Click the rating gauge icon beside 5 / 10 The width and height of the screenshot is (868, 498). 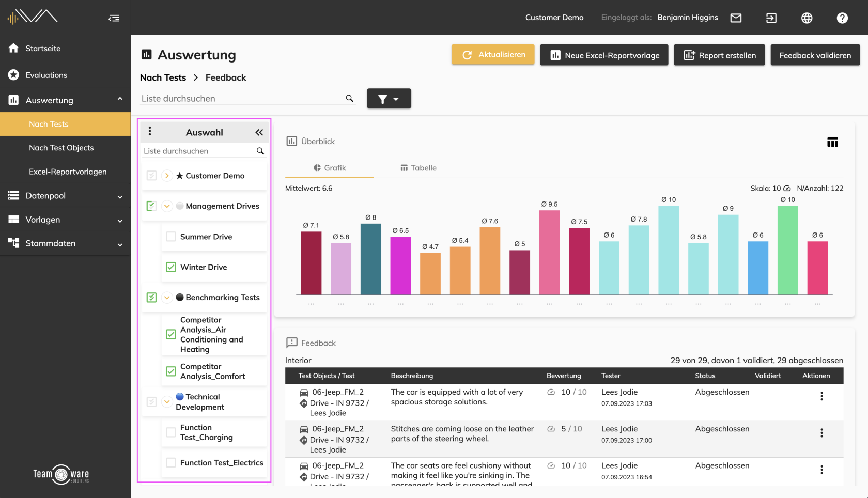[551, 429]
